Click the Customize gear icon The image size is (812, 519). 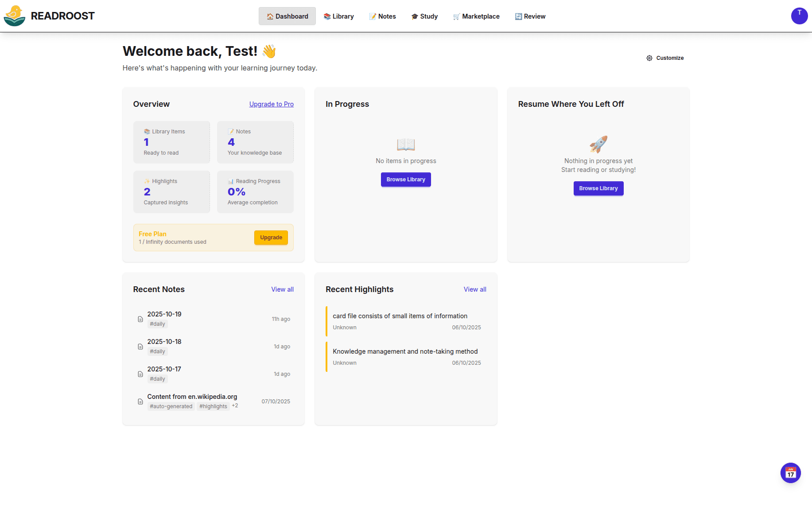tap(649, 58)
